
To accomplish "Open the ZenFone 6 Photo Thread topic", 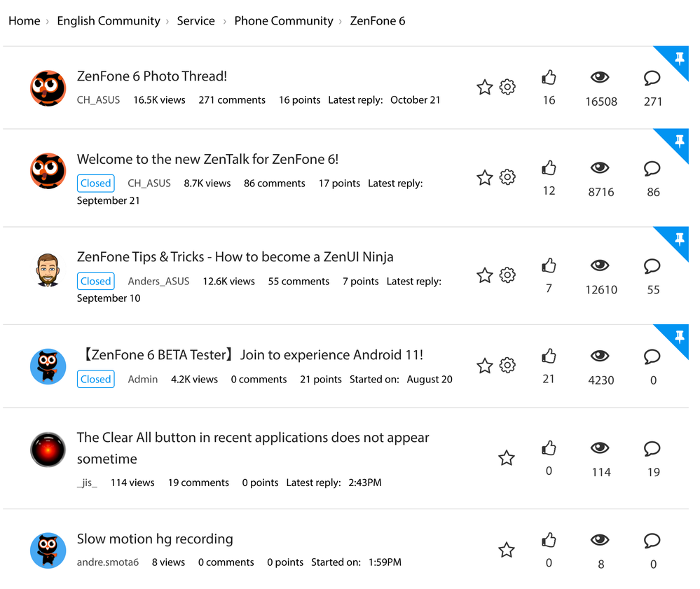I will 151,76.
